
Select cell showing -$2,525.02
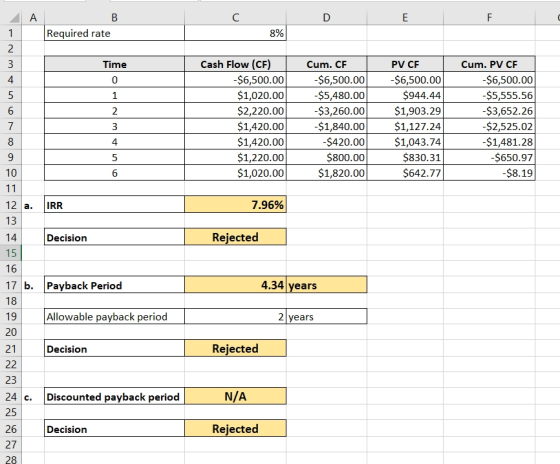tap(489, 126)
